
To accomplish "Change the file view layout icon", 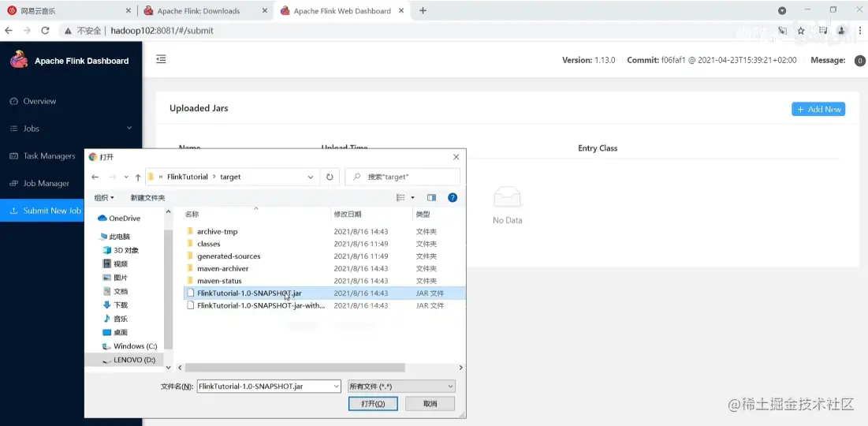I will [401, 198].
